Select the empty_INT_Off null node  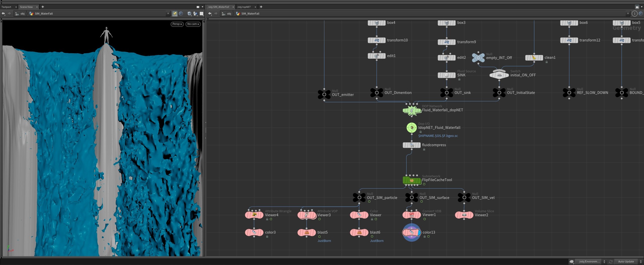pyautogui.click(x=478, y=58)
